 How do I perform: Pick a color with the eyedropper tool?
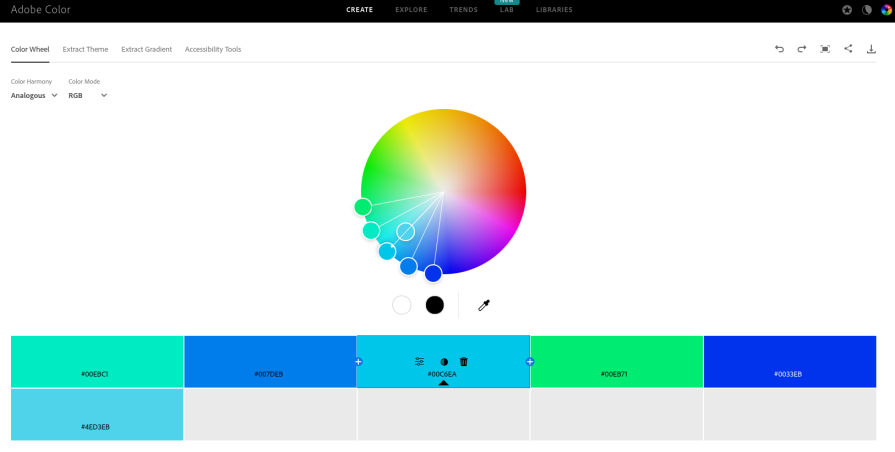484,305
